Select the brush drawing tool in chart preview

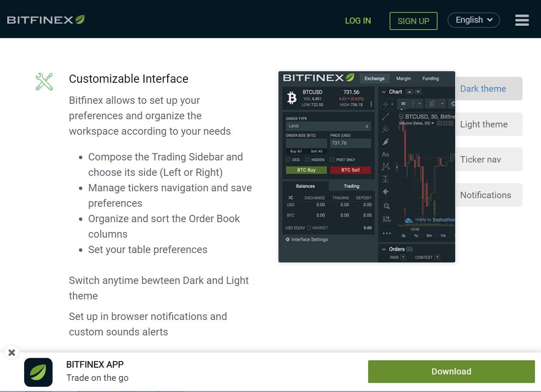[385, 142]
